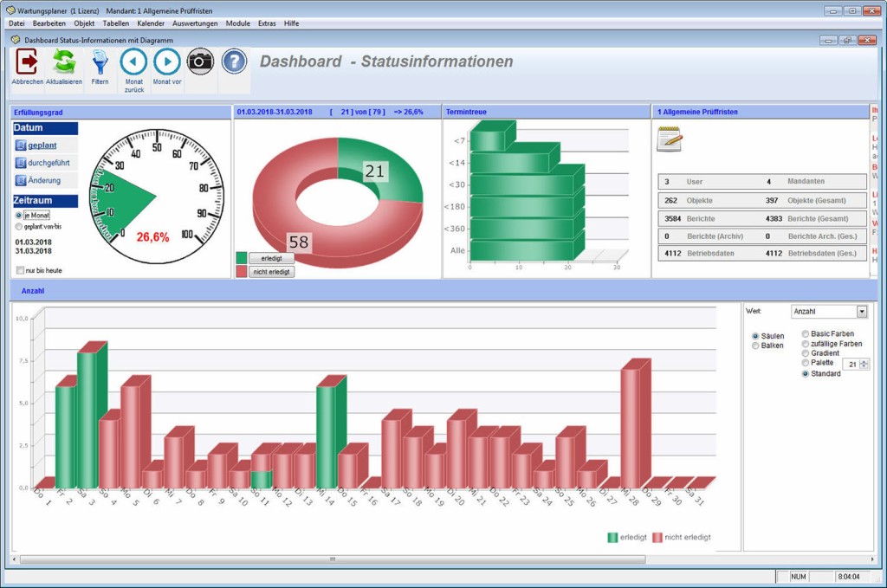Go back one month with Monat zurück
This screenshot has width=887, height=588.
(133, 62)
